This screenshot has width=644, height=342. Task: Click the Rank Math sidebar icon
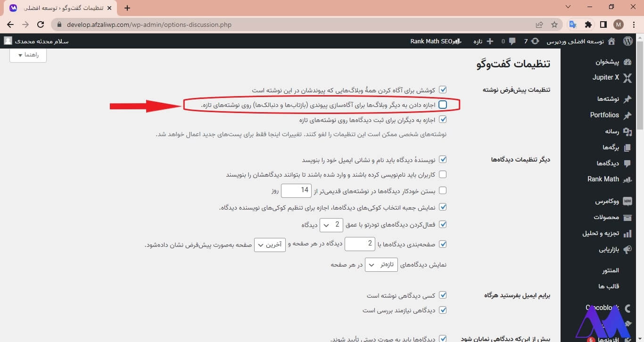click(627, 179)
